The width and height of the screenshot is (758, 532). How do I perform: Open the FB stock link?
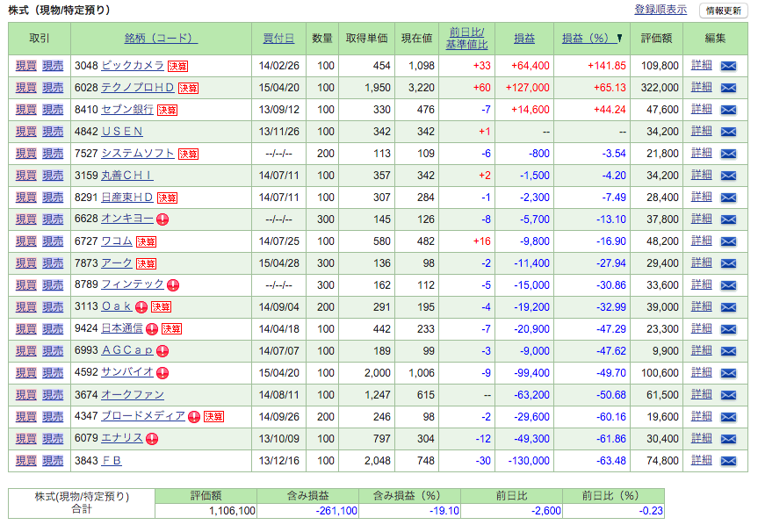pos(112,461)
